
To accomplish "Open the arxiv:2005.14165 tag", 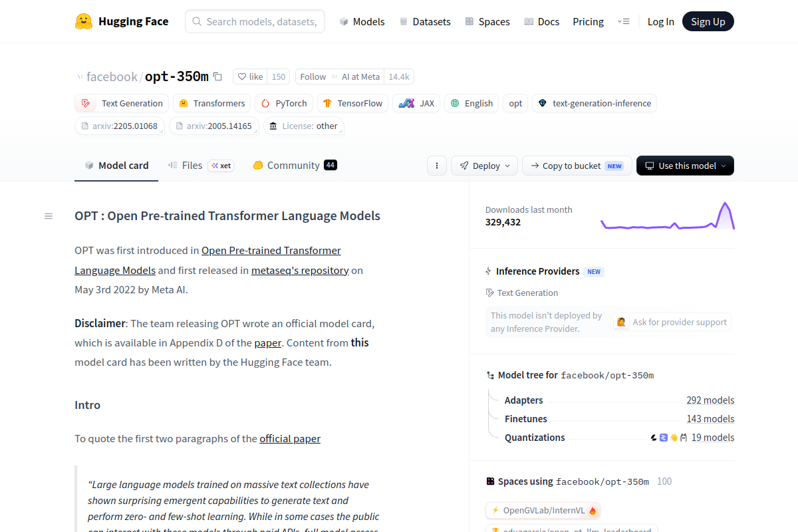I will pos(214,126).
